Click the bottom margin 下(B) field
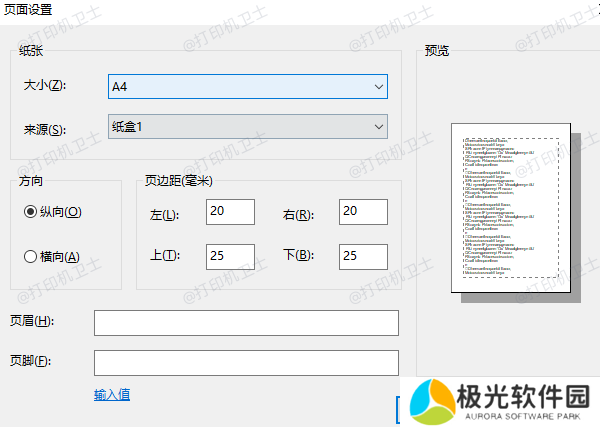Viewport: 600px width, 427px height. click(363, 257)
